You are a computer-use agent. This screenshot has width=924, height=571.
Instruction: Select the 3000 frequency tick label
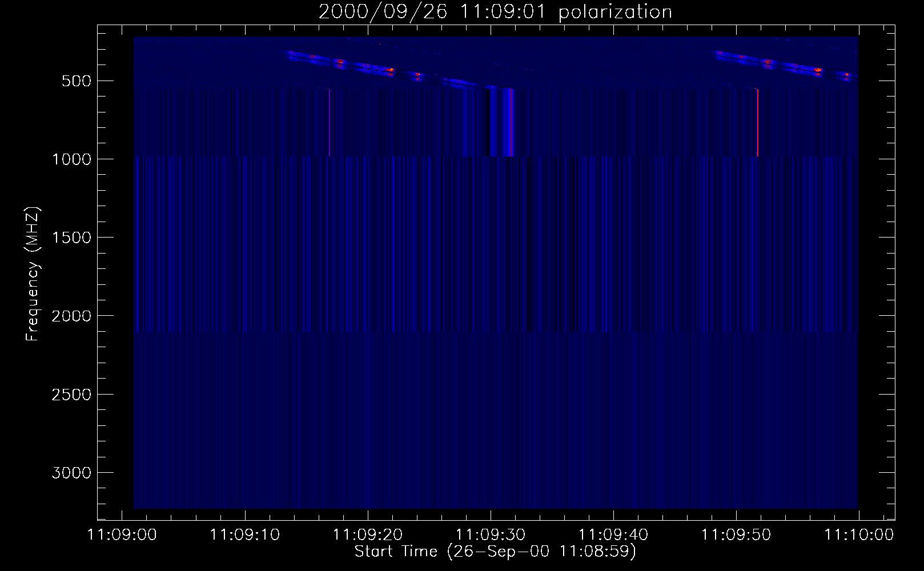[71, 473]
